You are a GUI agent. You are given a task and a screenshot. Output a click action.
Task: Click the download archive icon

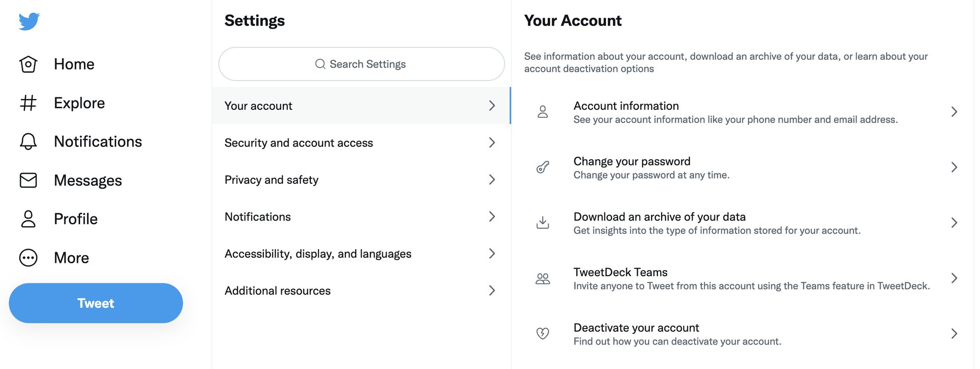click(x=543, y=223)
